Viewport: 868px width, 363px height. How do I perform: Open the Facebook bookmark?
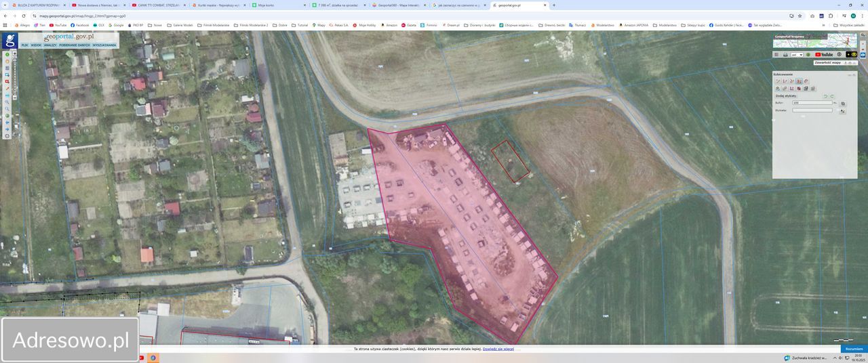80,25
